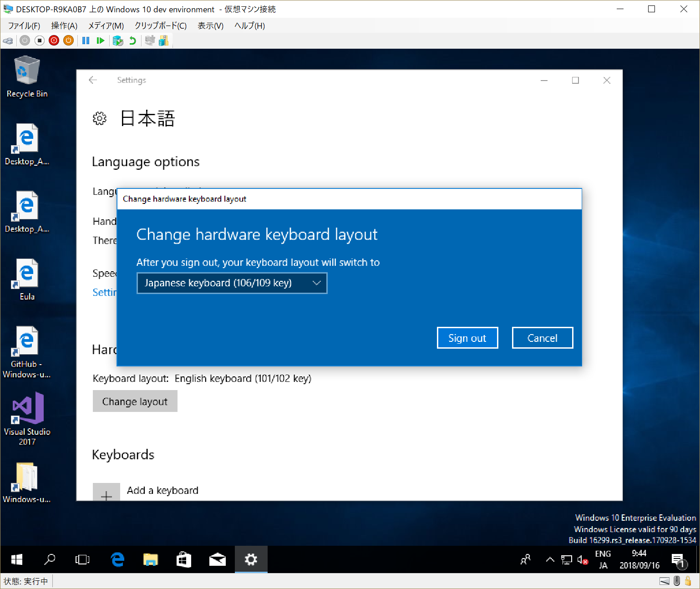Revert the VM using green undo icon
Screen dimensions: 700x589
point(132,41)
